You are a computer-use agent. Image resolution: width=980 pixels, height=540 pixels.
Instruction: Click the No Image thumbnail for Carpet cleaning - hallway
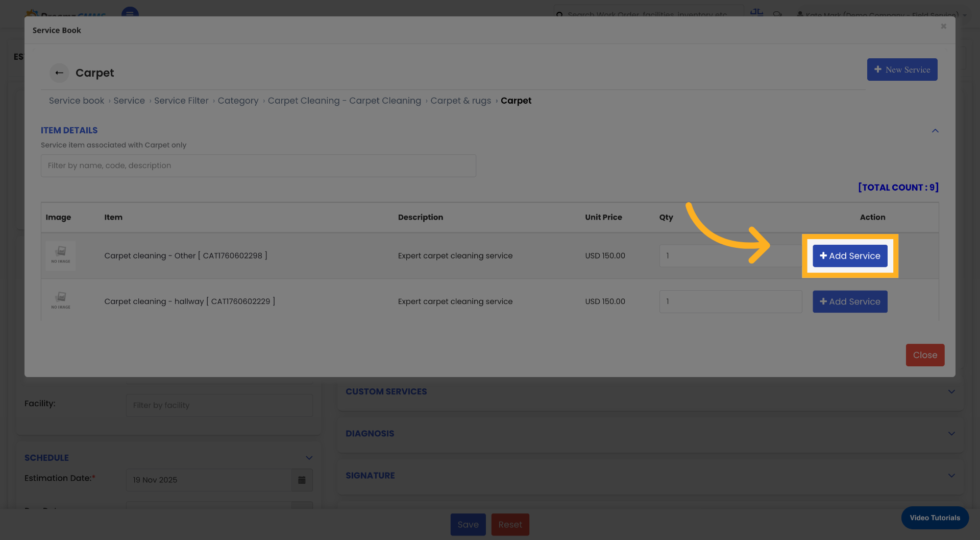(61, 301)
